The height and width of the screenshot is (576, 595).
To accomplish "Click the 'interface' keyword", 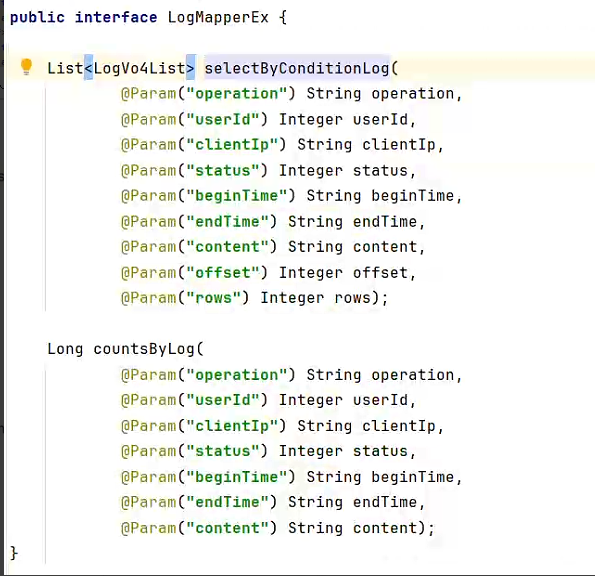I will tap(116, 17).
